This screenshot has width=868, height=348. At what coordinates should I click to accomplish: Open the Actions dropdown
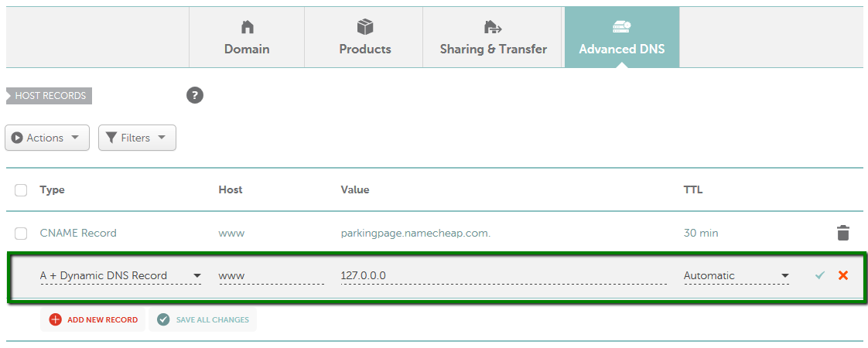pos(47,138)
